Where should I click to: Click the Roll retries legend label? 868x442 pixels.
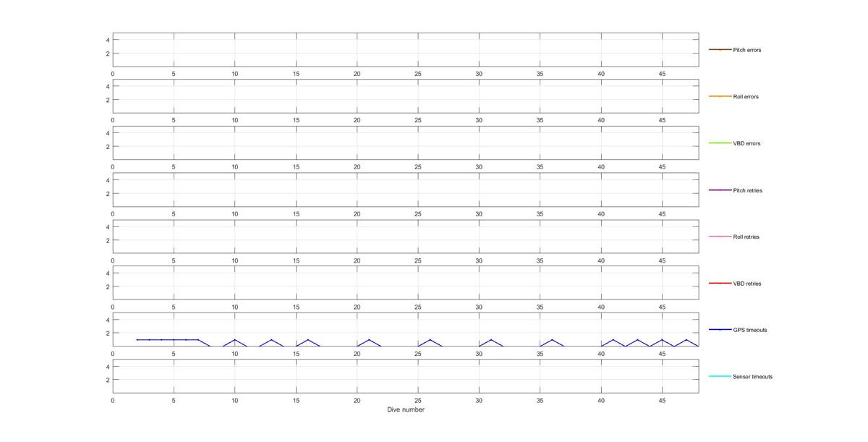pyautogui.click(x=746, y=237)
